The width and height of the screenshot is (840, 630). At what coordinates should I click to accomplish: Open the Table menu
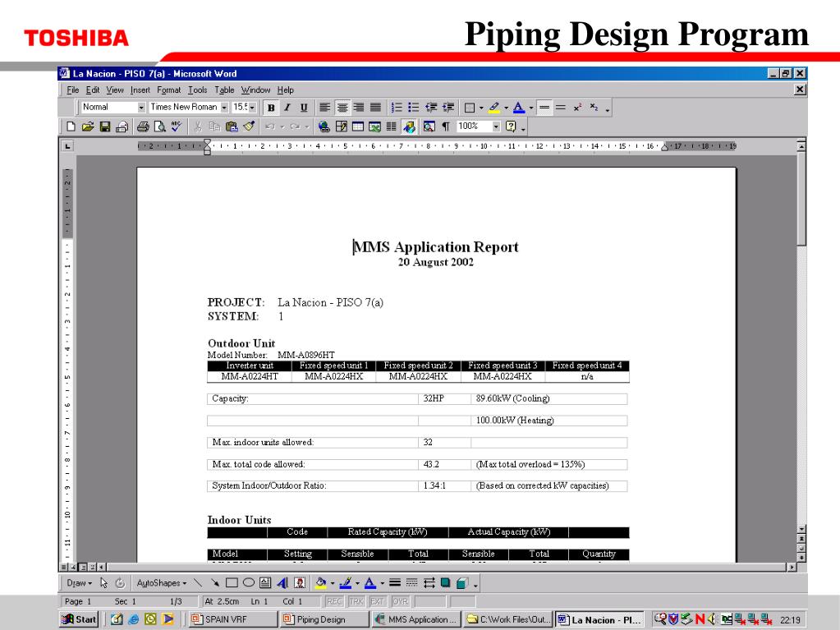click(x=224, y=90)
